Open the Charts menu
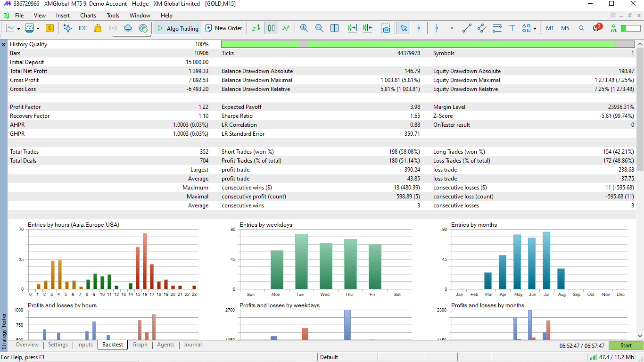Viewport: 644px width, 362px height. (x=88, y=16)
